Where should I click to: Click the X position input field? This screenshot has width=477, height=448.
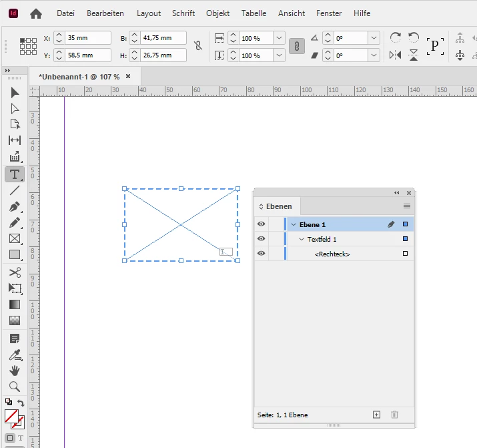coord(87,38)
